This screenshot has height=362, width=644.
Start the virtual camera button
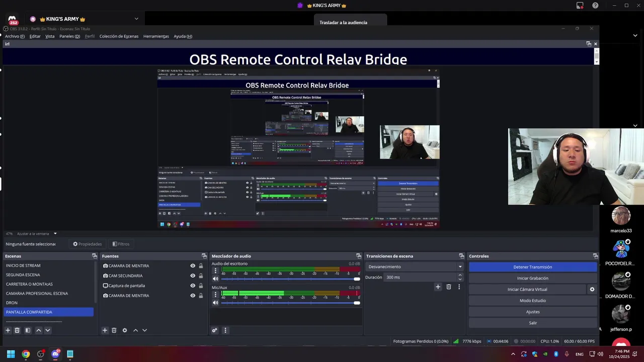pos(527,290)
